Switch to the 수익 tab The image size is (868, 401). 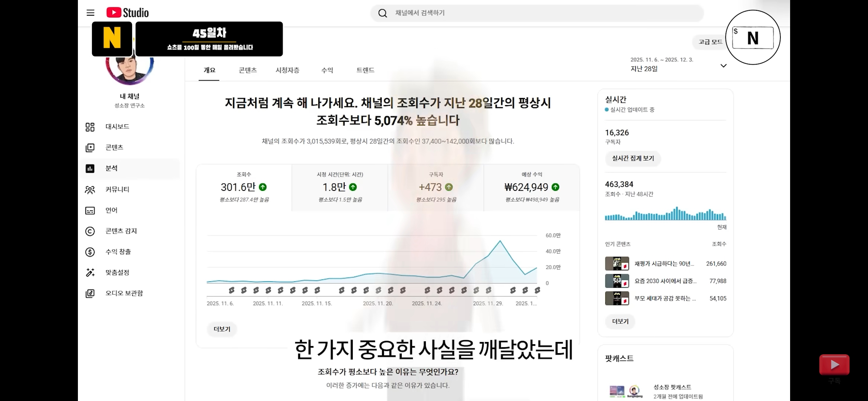pyautogui.click(x=327, y=70)
